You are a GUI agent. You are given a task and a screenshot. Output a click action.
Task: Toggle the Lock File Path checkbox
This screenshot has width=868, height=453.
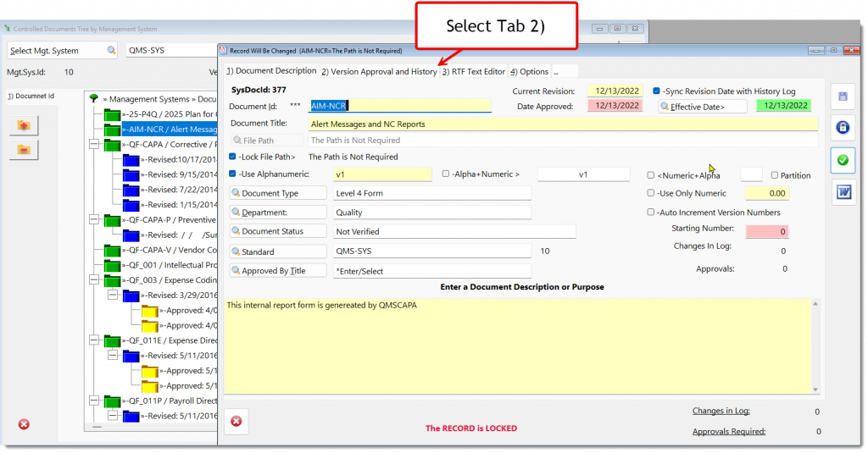coord(232,157)
